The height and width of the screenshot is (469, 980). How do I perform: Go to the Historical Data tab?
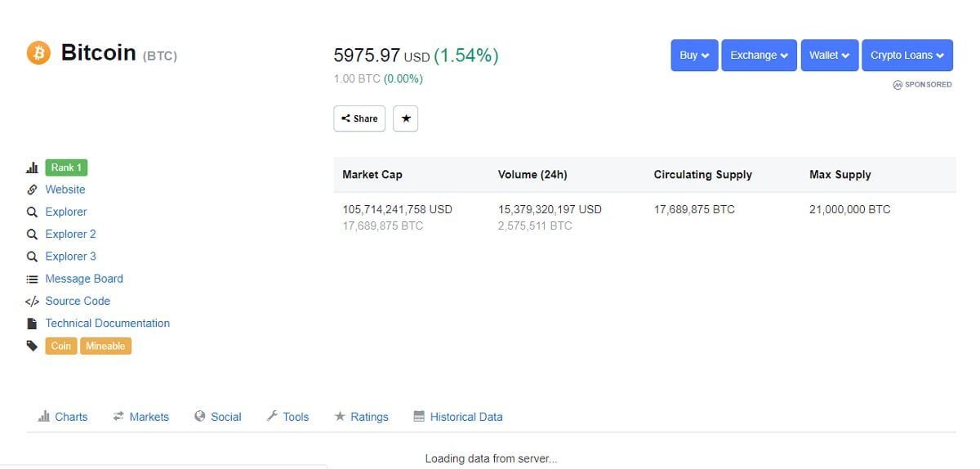(458, 417)
